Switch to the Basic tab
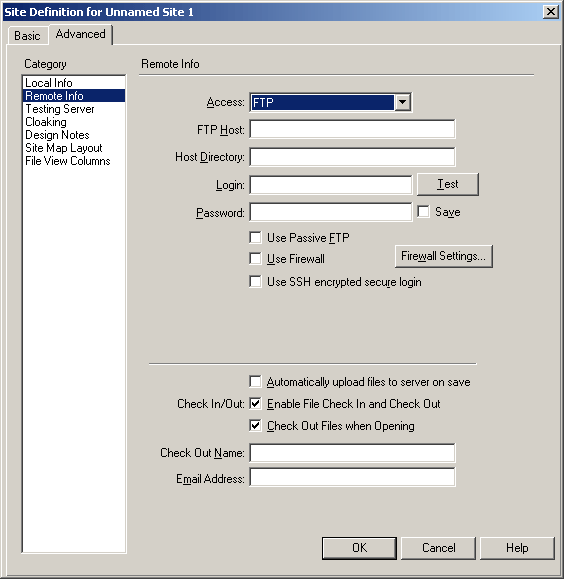Image resolution: width=564 pixels, height=579 pixels. coord(27,36)
